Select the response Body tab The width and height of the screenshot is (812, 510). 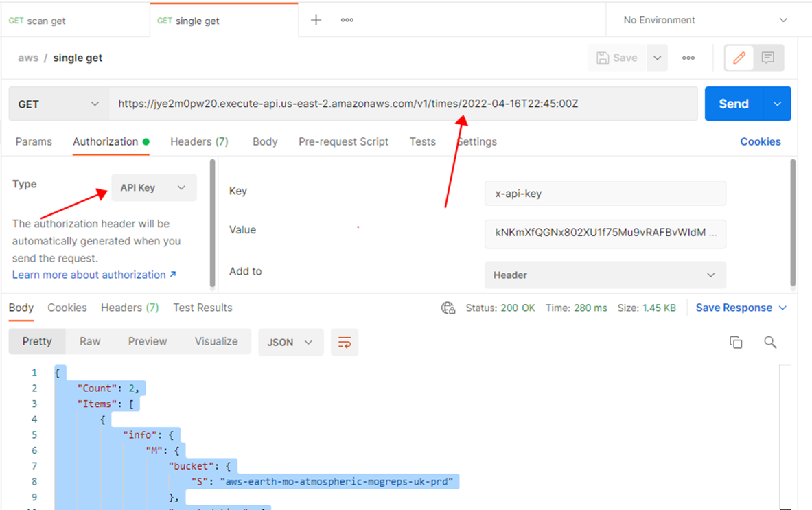click(21, 308)
